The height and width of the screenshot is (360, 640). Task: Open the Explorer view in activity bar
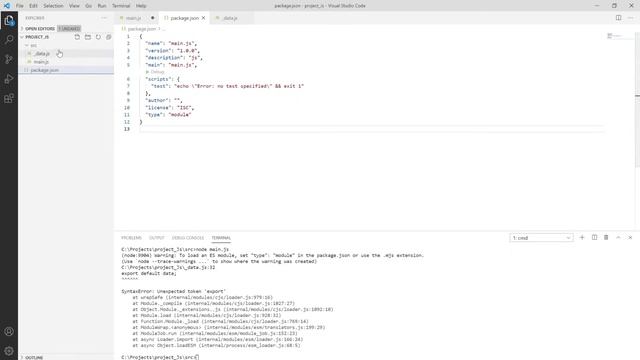9,20
